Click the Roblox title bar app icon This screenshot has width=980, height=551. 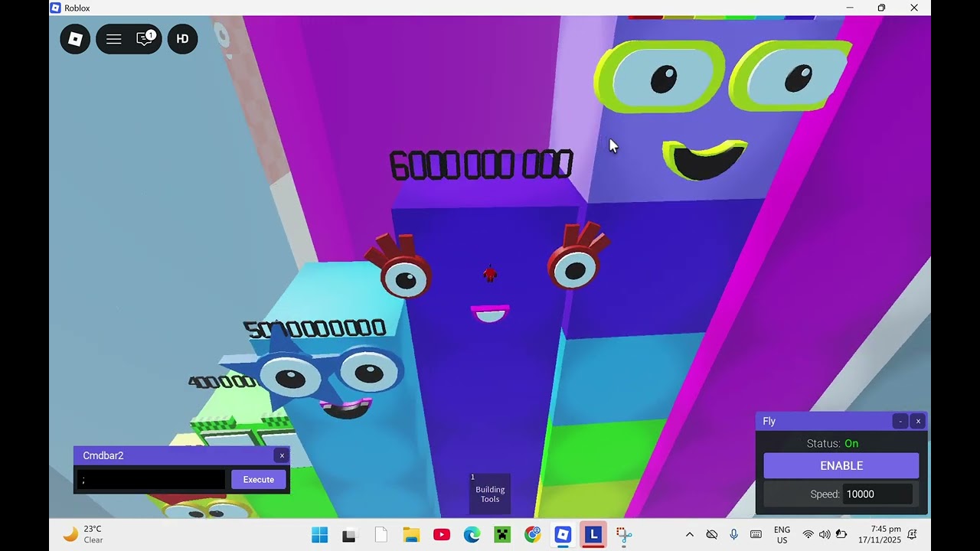pyautogui.click(x=55, y=8)
